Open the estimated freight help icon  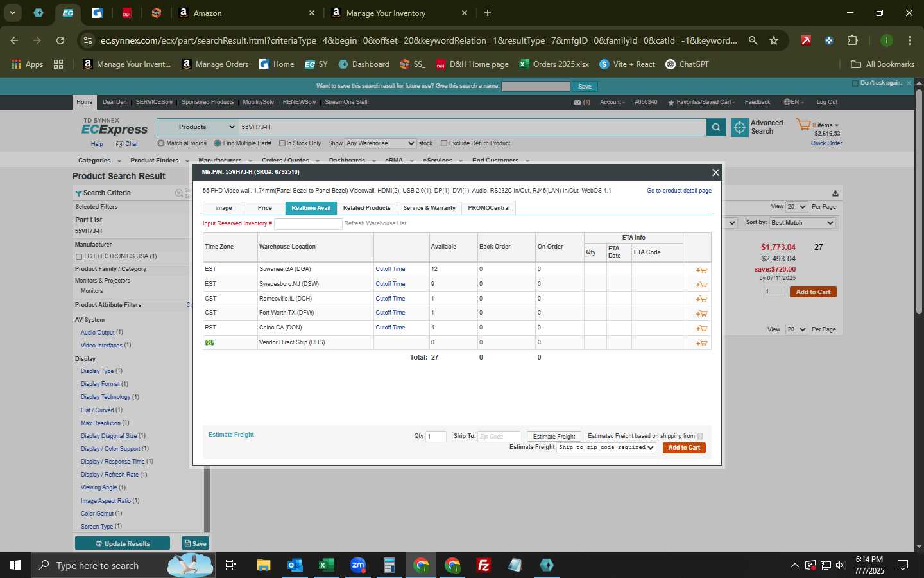tap(700, 437)
